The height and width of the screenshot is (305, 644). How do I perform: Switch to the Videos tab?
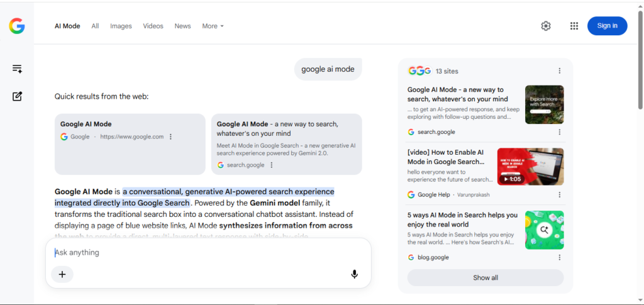pos(153,26)
